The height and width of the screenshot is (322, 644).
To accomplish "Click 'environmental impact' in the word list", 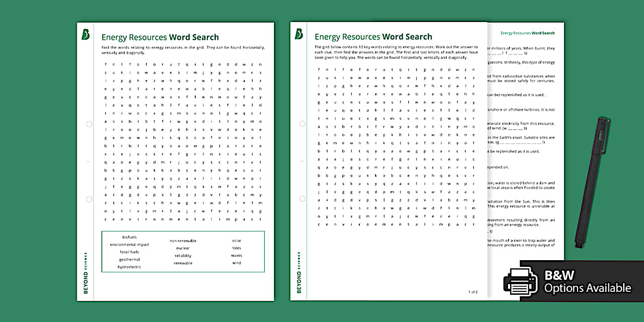I will [129, 244].
